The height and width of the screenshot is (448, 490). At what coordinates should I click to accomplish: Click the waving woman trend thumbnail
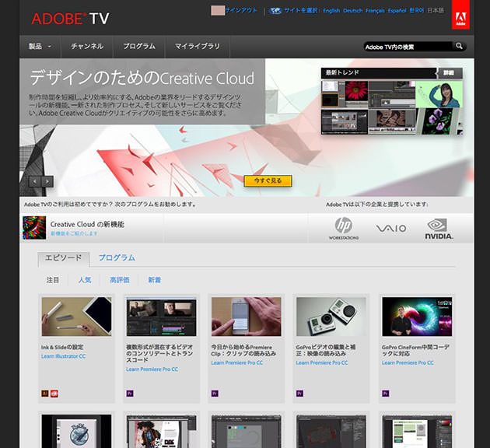pyautogui.click(x=439, y=94)
